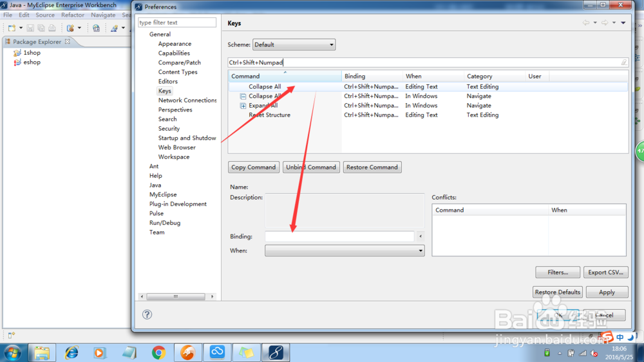Switch to MyEclipse taskbar icon

(x=276, y=352)
